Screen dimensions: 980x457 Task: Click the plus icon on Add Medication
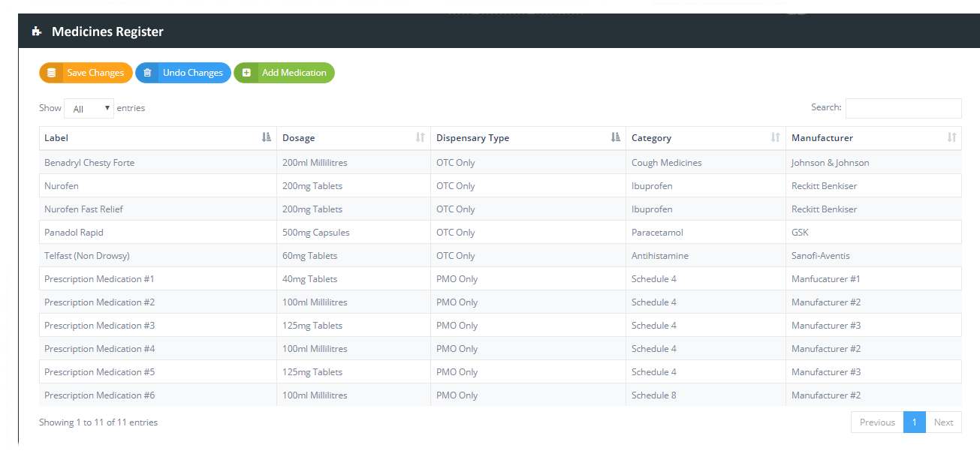pos(246,73)
